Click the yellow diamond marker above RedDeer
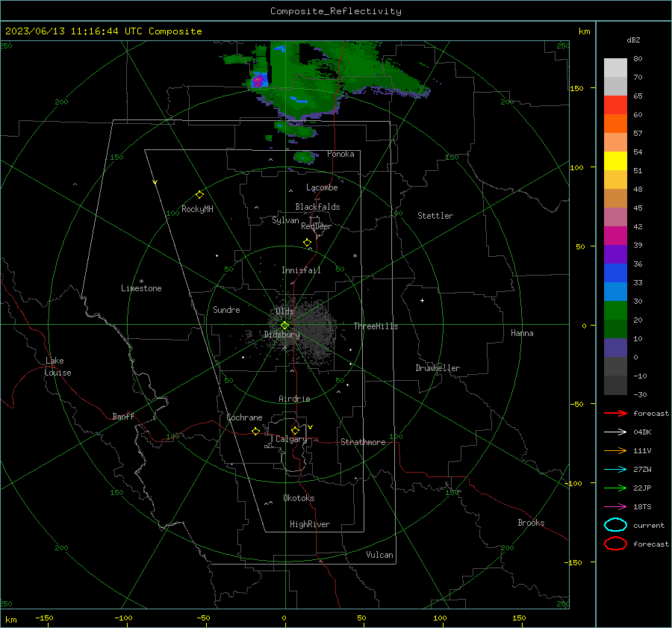This screenshot has width=672, height=628. (x=307, y=243)
